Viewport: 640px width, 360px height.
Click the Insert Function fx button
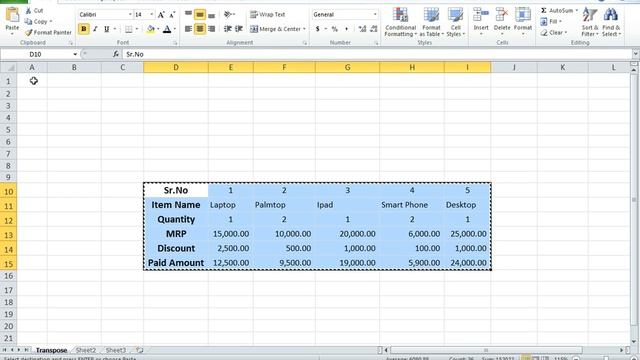116,54
